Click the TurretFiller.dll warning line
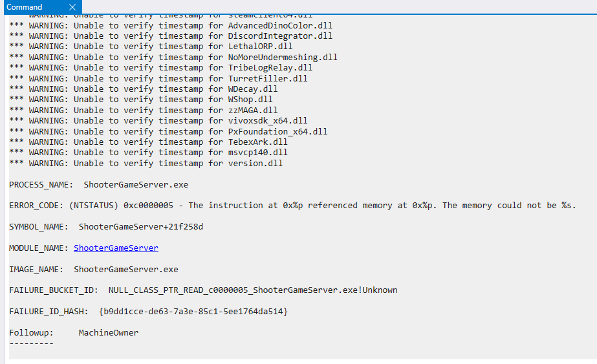597x364 pixels. 158,78
